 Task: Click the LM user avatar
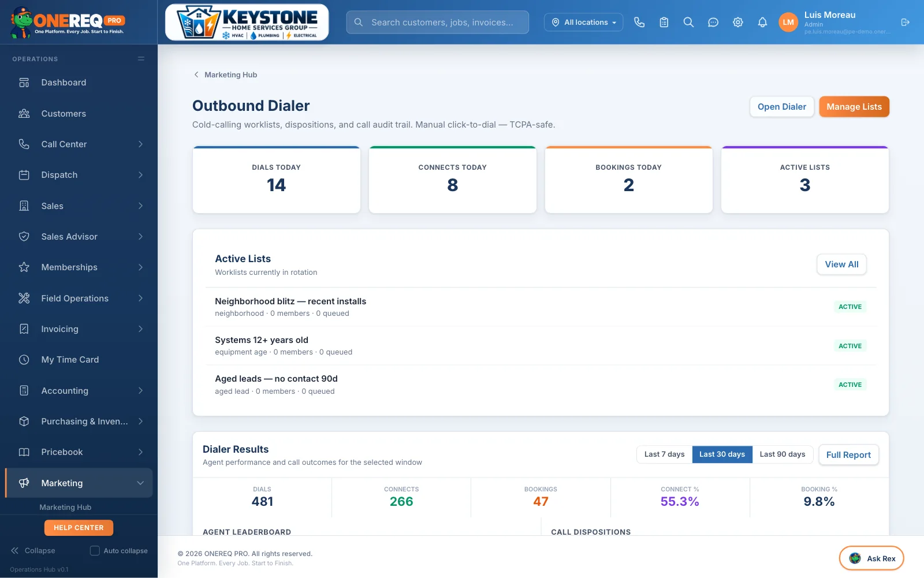[788, 22]
